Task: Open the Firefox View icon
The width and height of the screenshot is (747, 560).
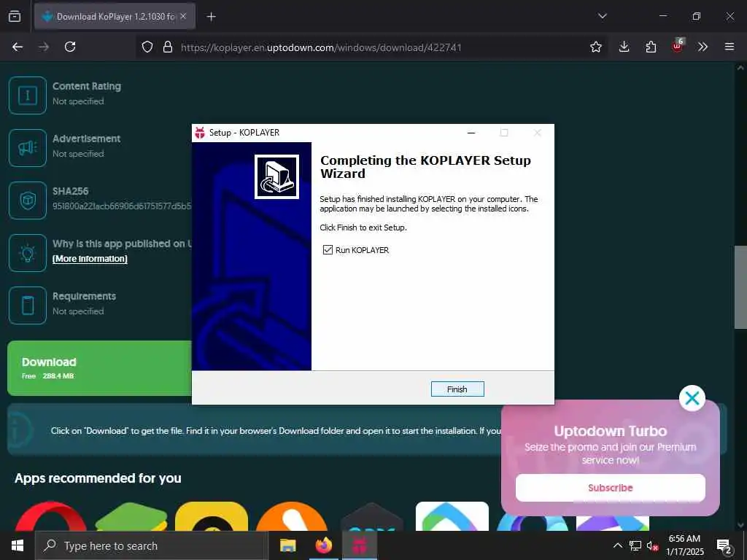Action: pos(15,16)
